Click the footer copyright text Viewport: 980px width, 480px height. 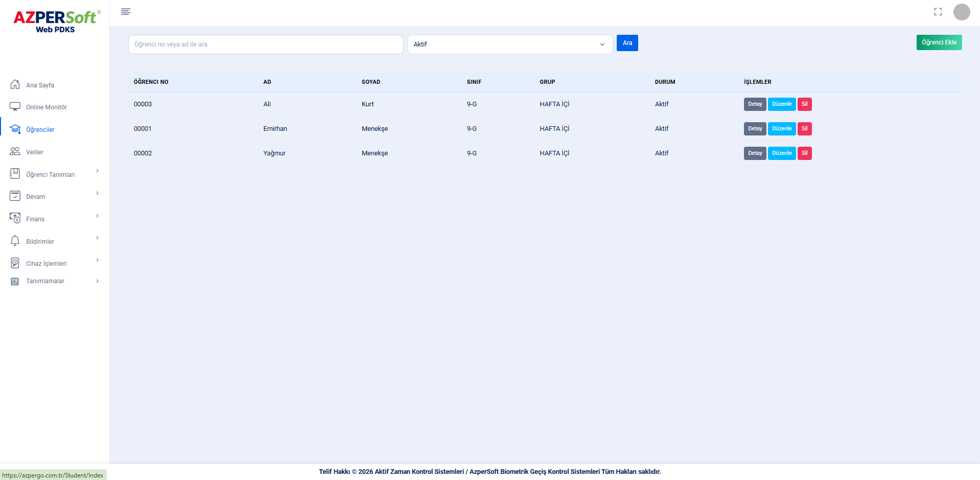[489, 472]
